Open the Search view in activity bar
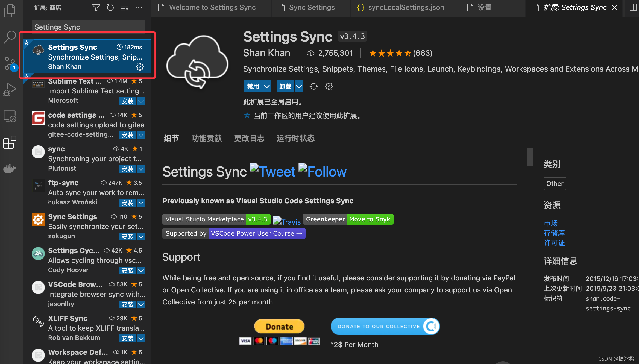The height and width of the screenshot is (364, 639). (10, 37)
